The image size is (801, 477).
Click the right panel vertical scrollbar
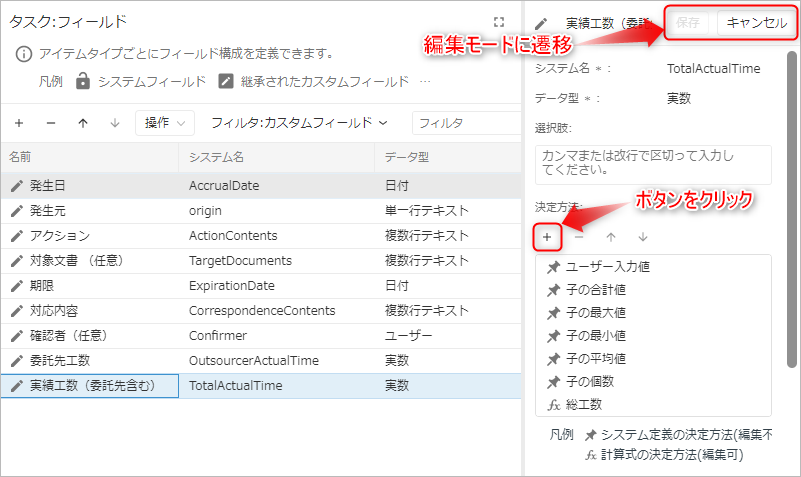tap(793, 200)
